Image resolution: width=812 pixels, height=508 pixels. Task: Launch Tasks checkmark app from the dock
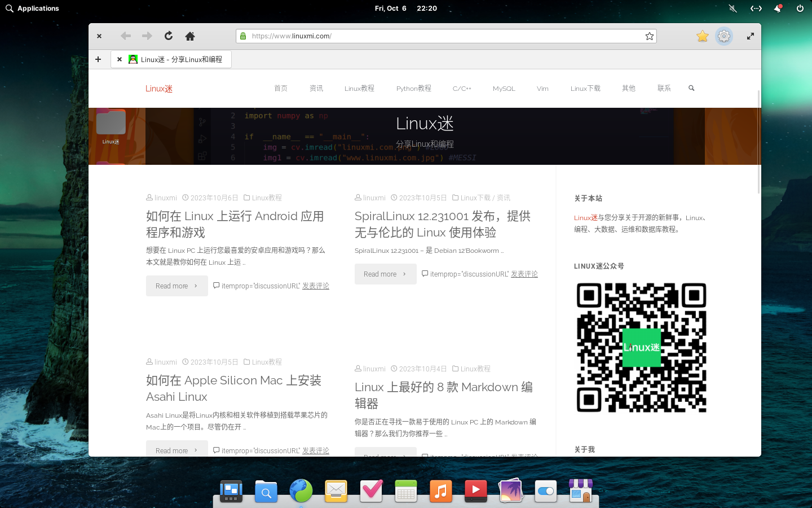371,491
